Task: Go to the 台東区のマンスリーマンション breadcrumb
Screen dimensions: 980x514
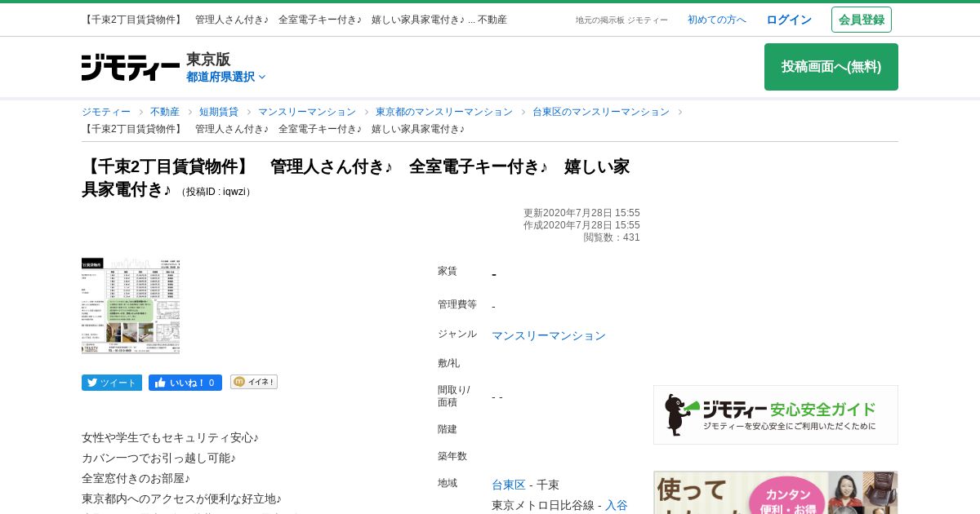Action: 601,112
